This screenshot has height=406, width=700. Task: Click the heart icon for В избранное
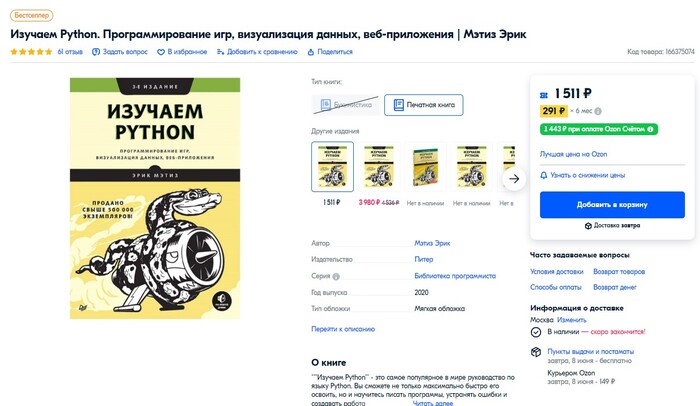click(x=161, y=52)
